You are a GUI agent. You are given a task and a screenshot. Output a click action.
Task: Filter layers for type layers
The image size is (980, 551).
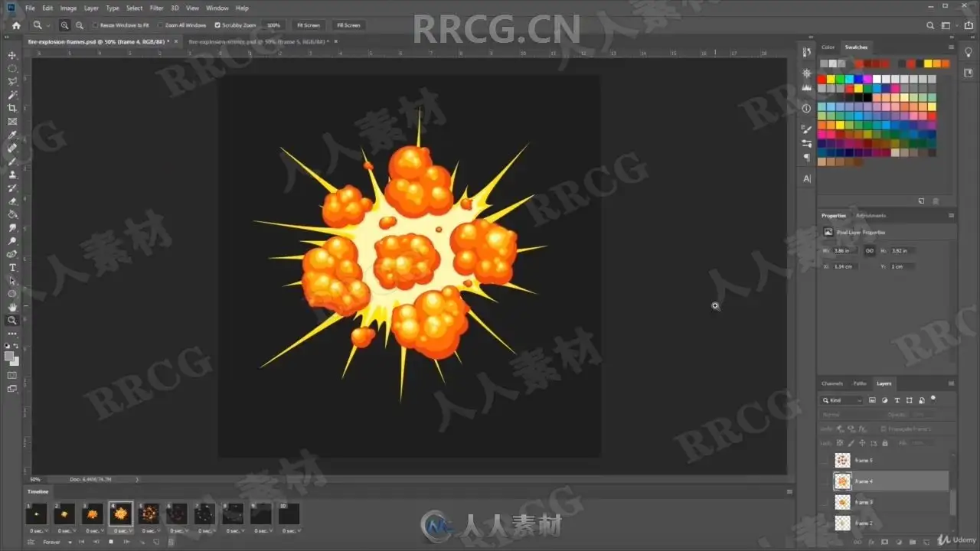coord(897,400)
